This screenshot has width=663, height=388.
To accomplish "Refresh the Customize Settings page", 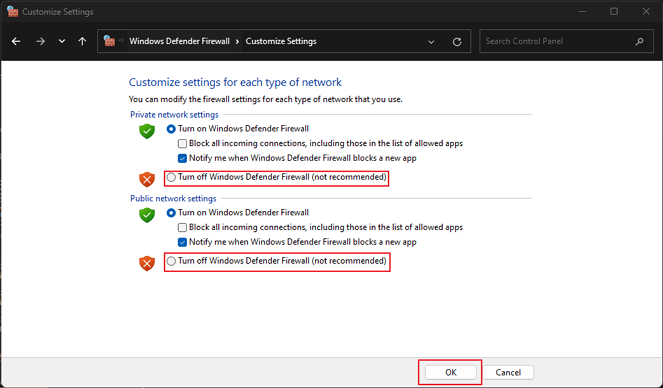I will tap(457, 42).
